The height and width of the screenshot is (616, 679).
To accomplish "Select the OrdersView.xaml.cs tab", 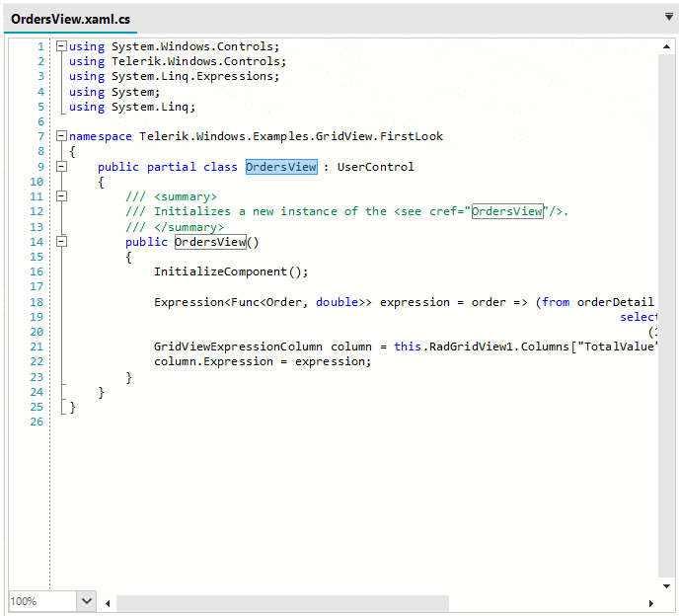I will [x=70, y=19].
